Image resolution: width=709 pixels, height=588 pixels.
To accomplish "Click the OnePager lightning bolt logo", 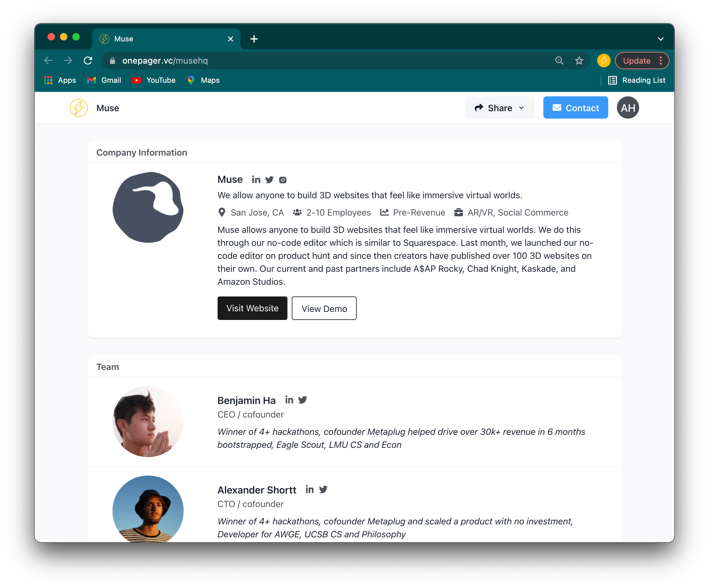I will [79, 108].
